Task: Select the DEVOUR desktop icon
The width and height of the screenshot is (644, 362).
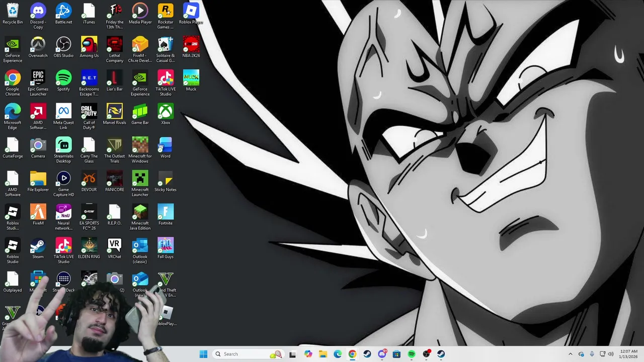Action: (x=89, y=181)
